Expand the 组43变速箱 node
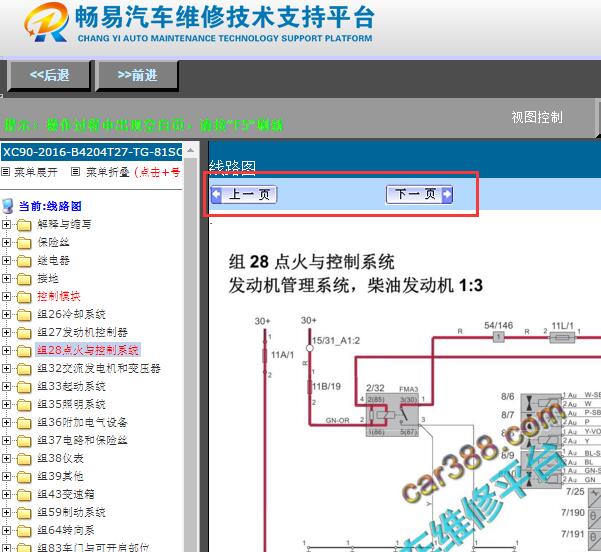 [6, 494]
